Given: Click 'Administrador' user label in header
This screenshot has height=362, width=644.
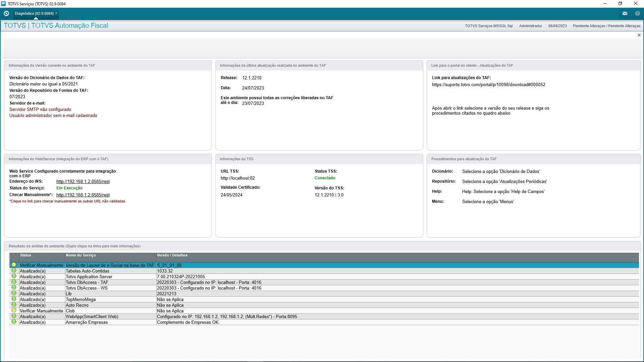Looking at the screenshot, I should pos(530,26).
